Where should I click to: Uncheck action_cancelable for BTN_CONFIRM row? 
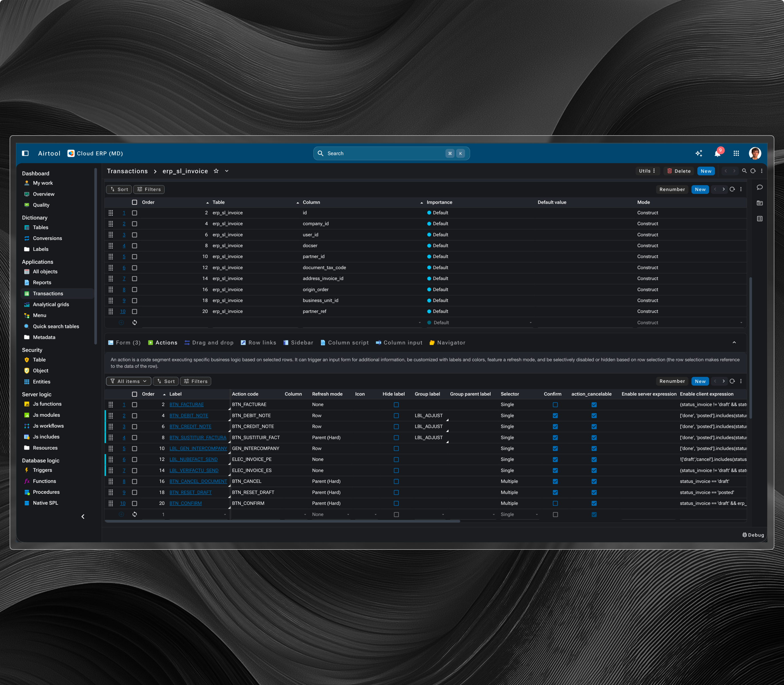[594, 503]
